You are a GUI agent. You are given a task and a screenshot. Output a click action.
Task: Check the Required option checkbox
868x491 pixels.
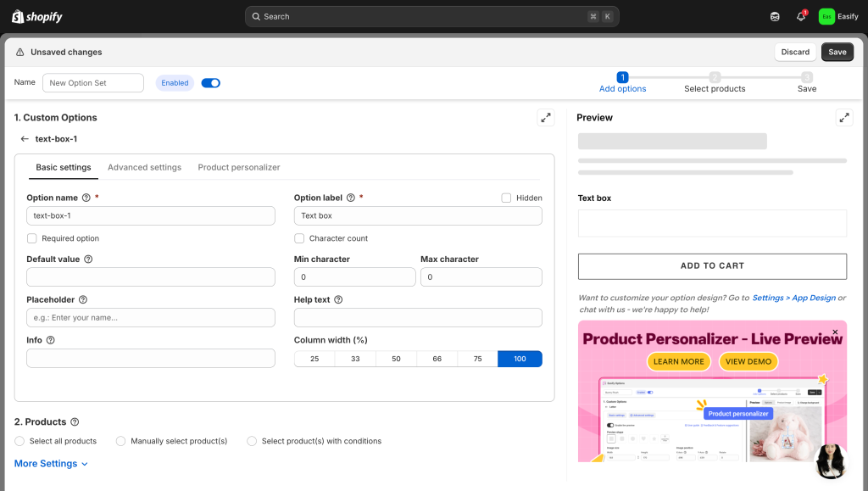pos(32,238)
